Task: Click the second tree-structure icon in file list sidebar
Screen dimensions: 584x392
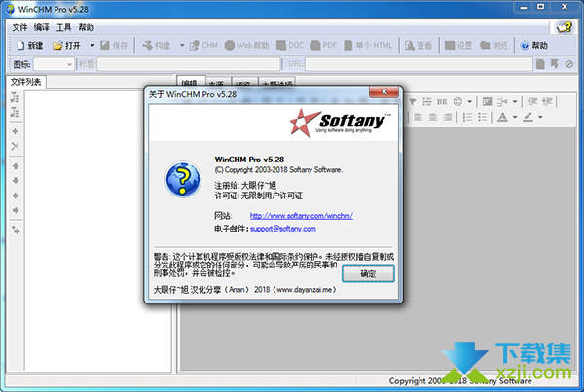Action: [16, 112]
